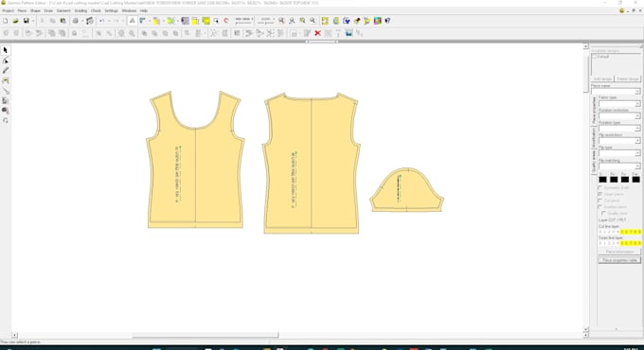Click the fourth black color swatch
Image resolution: width=644 pixels, height=350 pixels.
click(x=635, y=180)
